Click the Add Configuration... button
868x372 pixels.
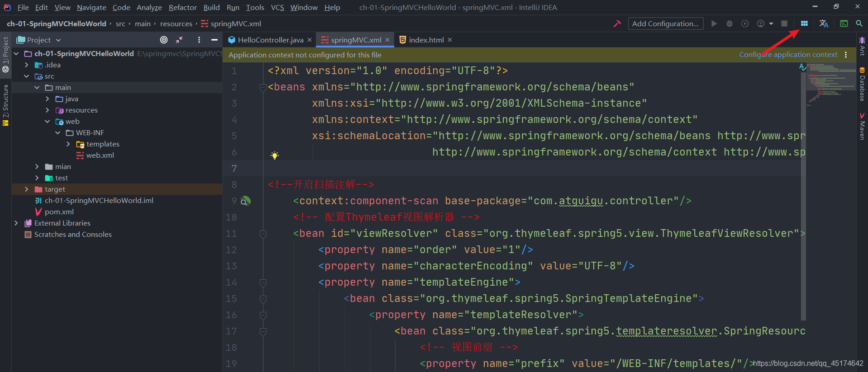coord(665,24)
